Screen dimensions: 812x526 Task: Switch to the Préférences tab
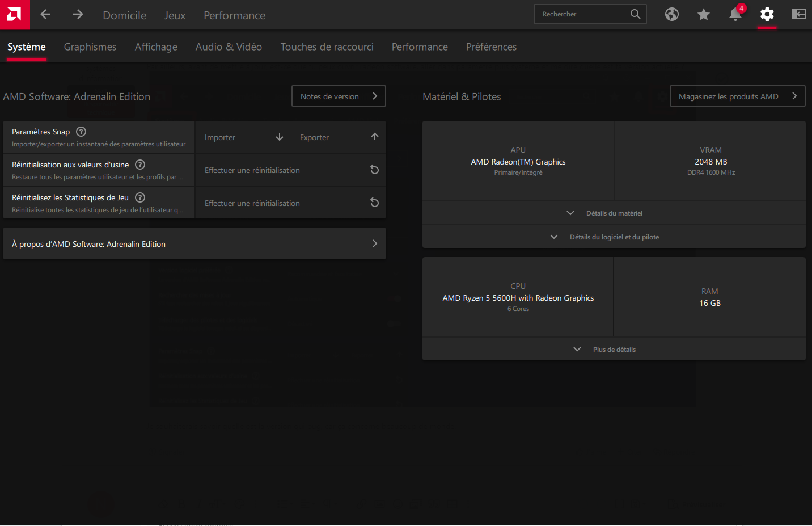(491, 47)
